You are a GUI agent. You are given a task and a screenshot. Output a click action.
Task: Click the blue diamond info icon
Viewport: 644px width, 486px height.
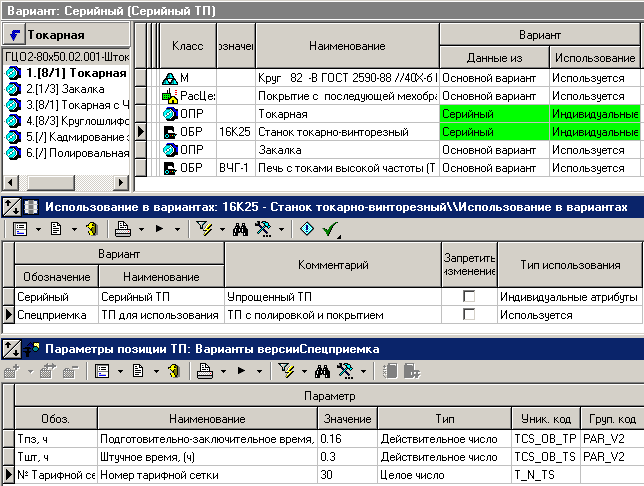[307, 229]
